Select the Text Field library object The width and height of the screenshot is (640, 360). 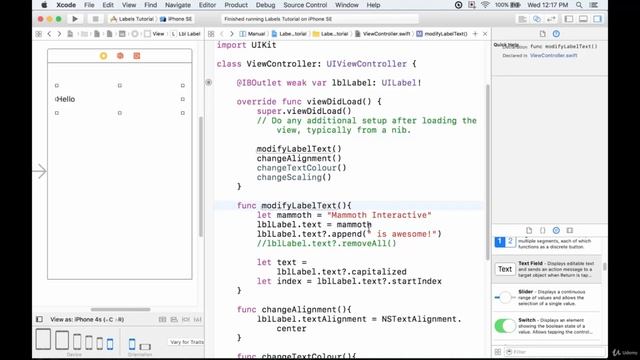pos(547,269)
